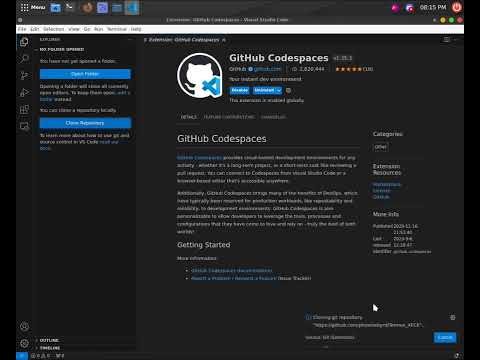Open the Marketplace resource link

[x=387, y=184]
